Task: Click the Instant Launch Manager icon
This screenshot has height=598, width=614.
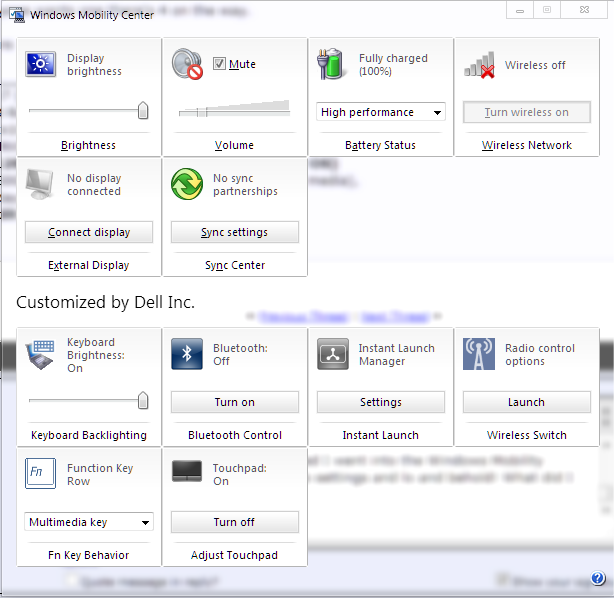Action: 333,354
